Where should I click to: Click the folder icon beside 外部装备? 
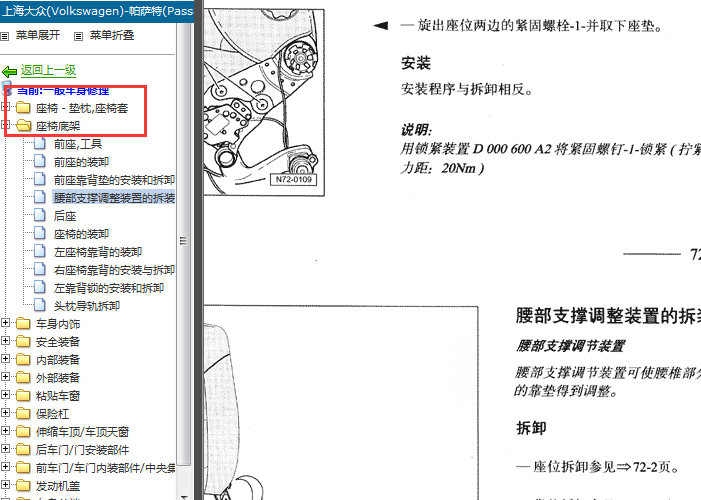point(23,377)
